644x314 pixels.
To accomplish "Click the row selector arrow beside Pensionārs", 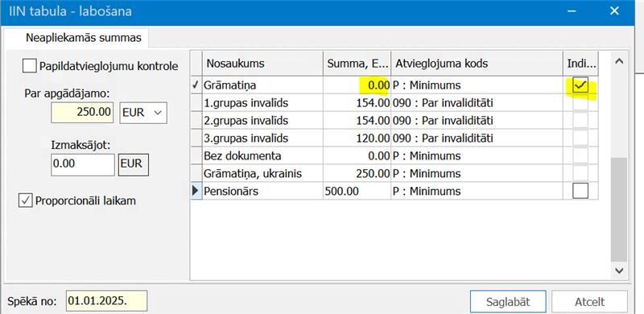I will (196, 191).
